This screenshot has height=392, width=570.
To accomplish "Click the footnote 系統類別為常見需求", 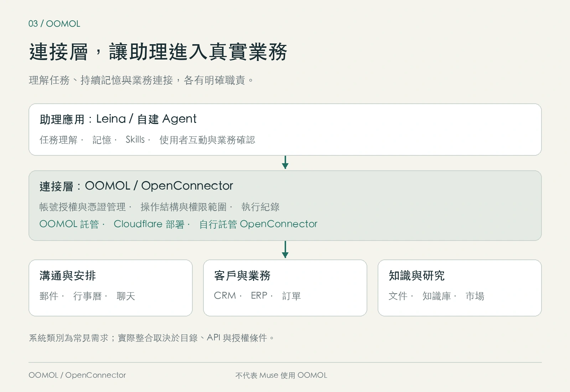I will (x=69, y=338).
